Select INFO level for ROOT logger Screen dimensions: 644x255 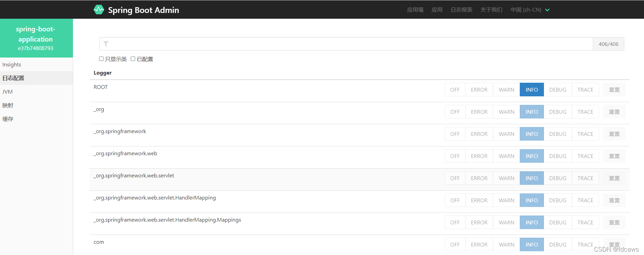click(x=532, y=90)
